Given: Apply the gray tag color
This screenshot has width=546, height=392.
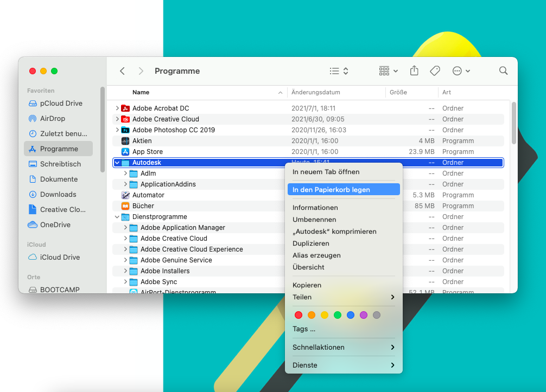Looking at the screenshot, I should coord(377,315).
